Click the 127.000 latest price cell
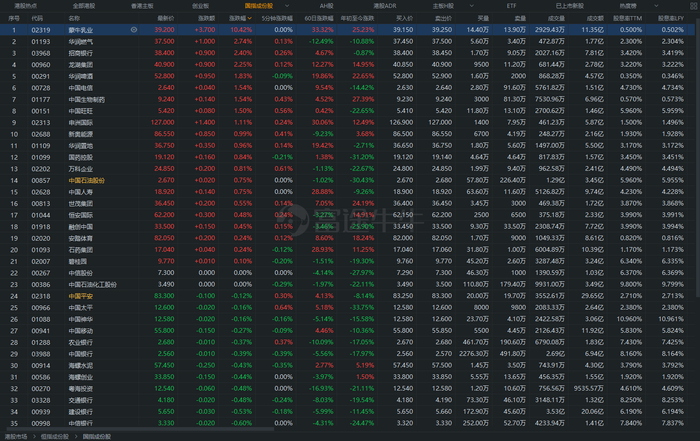Image resolution: width=700 pixels, height=441 pixels. tap(162, 122)
